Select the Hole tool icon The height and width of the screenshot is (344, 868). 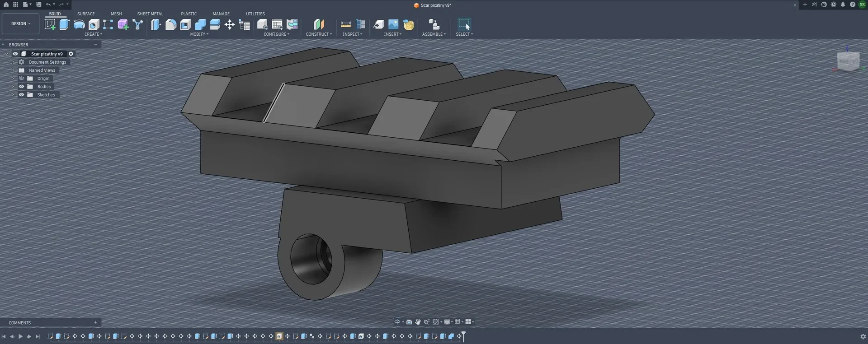pos(94,24)
